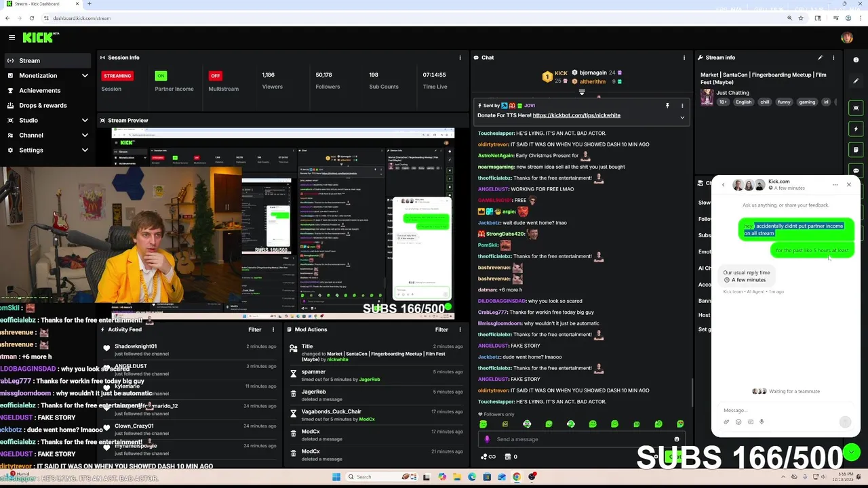This screenshot has width=868, height=488.
Task: Click the Kick logo
Action: 41,37
